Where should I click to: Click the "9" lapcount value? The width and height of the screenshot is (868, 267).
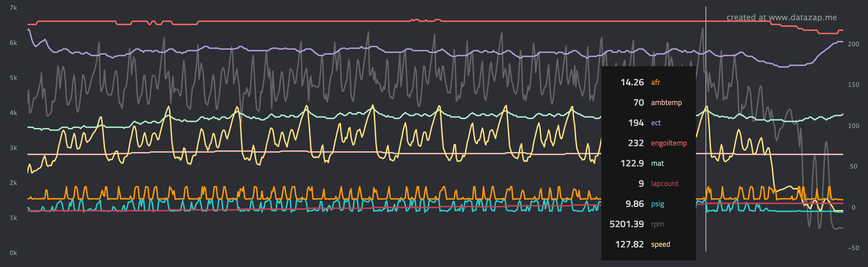tap(641, 184)
